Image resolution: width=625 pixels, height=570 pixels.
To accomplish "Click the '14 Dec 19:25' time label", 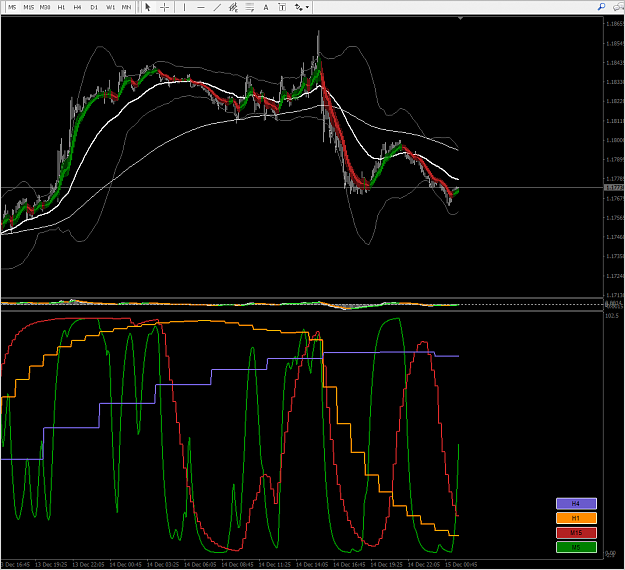I will point(387,564).
